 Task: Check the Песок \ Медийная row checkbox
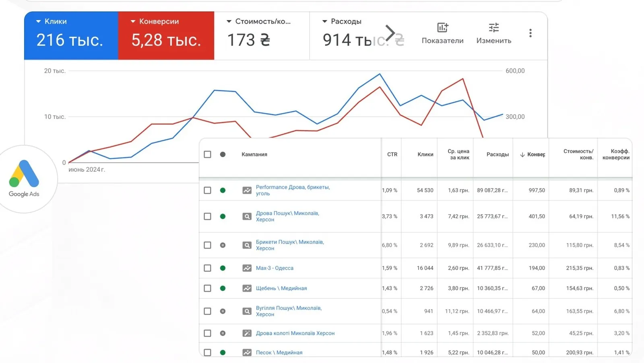pos(207,353)
